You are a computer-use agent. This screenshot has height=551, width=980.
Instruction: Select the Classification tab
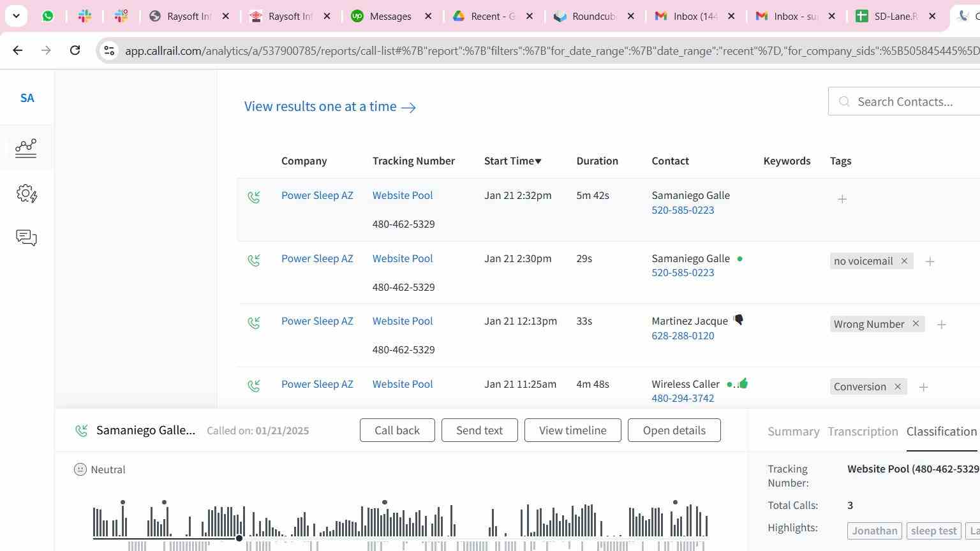tap(942, 432)
